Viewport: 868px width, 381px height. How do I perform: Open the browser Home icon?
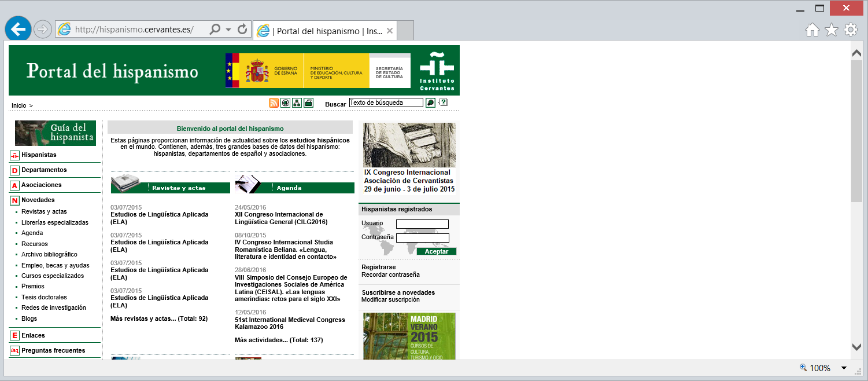pos(812,30)
